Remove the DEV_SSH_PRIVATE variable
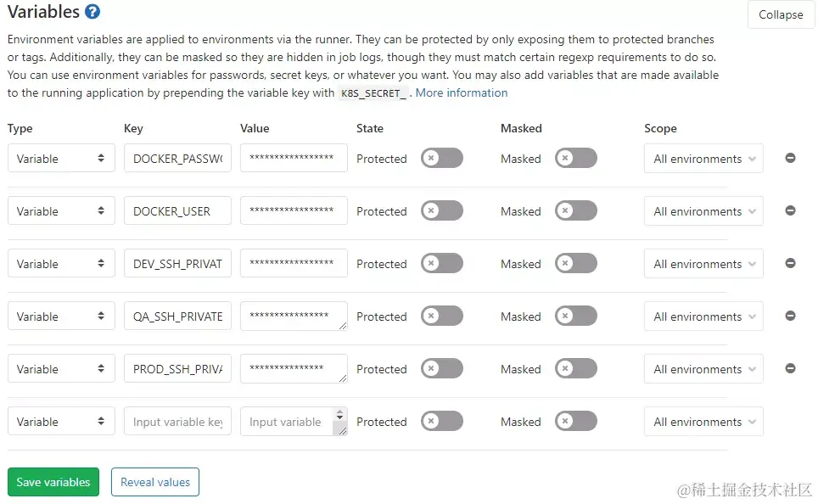This screenshot has height=504, width=818. 791,263
